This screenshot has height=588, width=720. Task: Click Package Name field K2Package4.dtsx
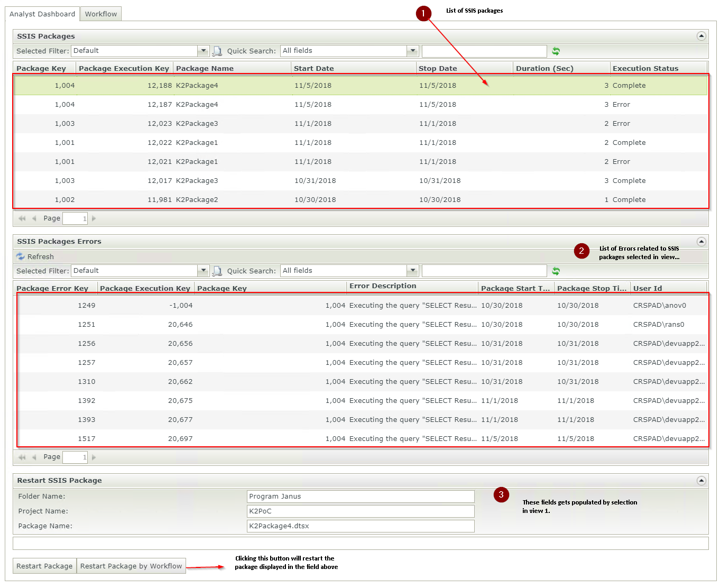pos(361,526)
